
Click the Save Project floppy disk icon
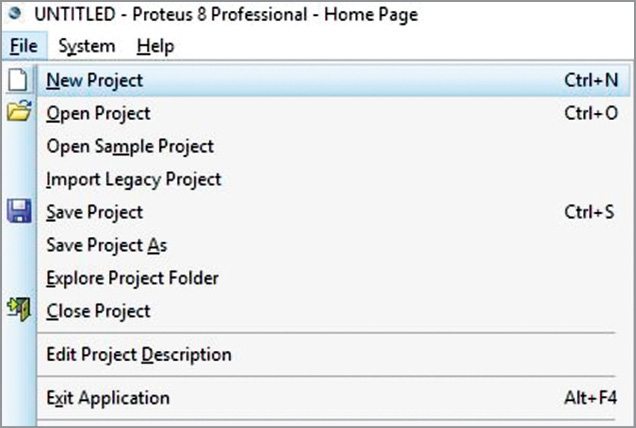pyautogui.click(x=18, y=212)
